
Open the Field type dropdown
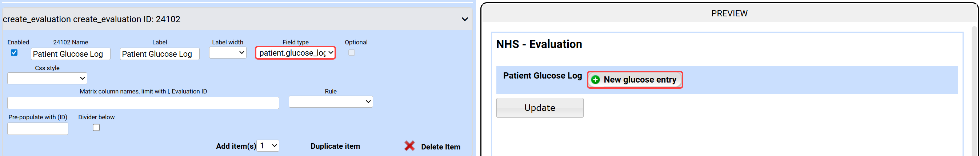[295, 53]
